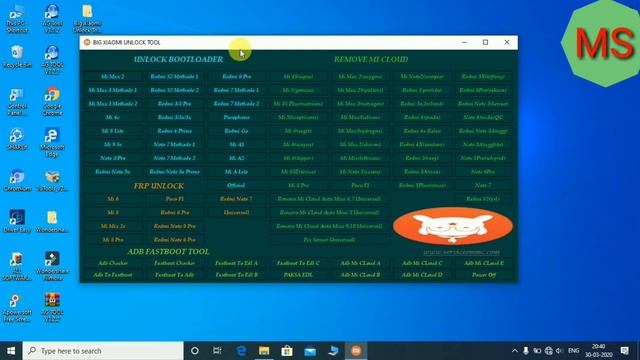Select Redmi S2 Methode 1
This screenshot has width=640, height=360.
point(174,76)
